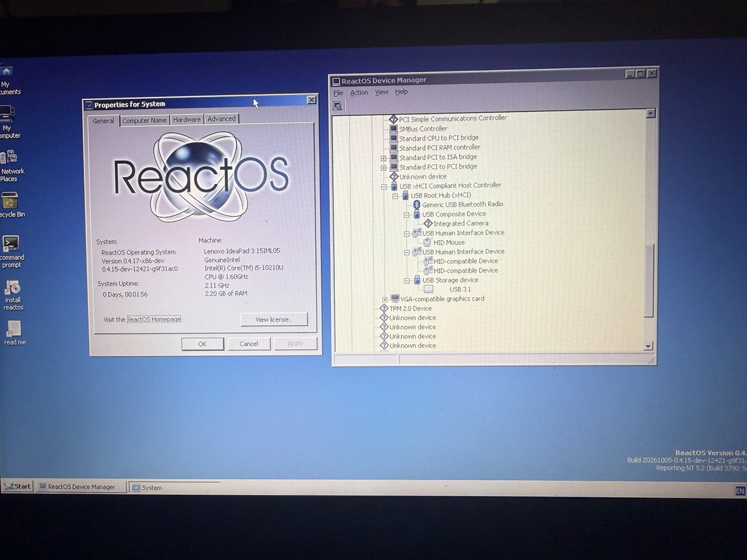
Task: Click the USB Storage device icon
Action: point(416,280)
